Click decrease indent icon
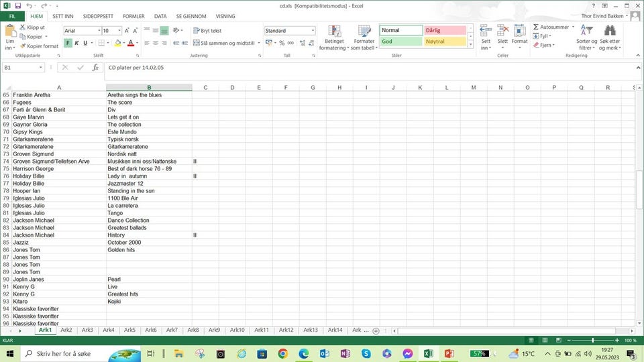 pos(176,43)
